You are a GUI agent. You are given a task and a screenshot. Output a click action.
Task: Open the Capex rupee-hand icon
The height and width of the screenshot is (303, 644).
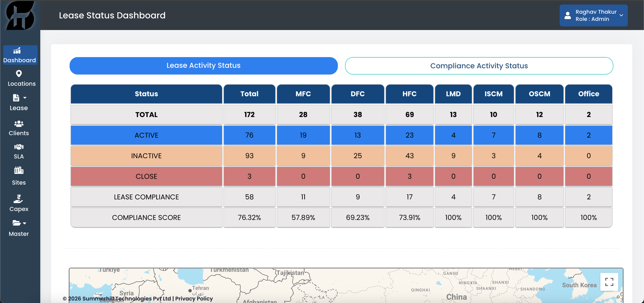(x=18, y=199)
